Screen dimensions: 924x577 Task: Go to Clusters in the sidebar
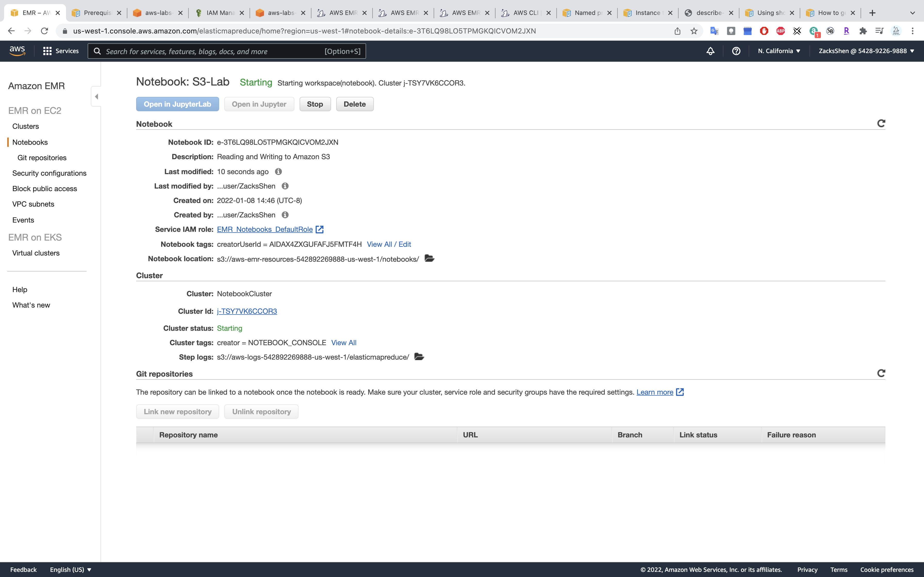click(26, 126)
